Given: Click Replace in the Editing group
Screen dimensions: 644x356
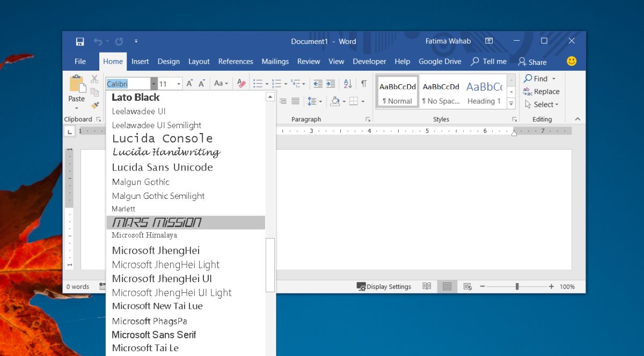Looking at the screenshot, I should click(541, 92).
